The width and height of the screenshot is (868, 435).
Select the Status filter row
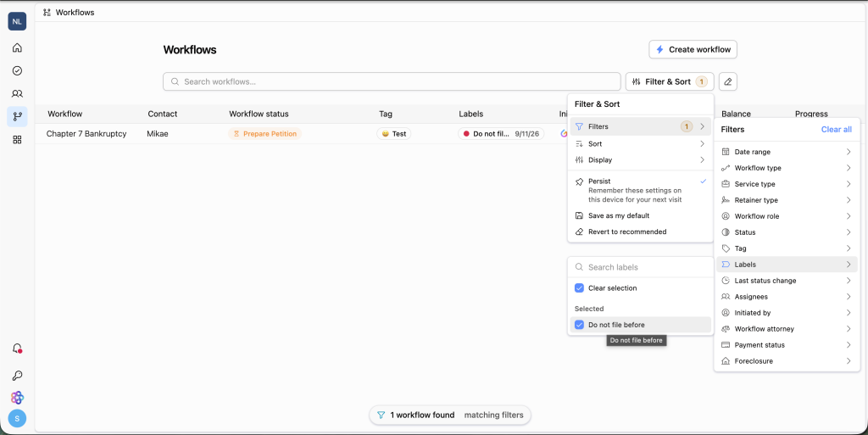pos(787,232)
